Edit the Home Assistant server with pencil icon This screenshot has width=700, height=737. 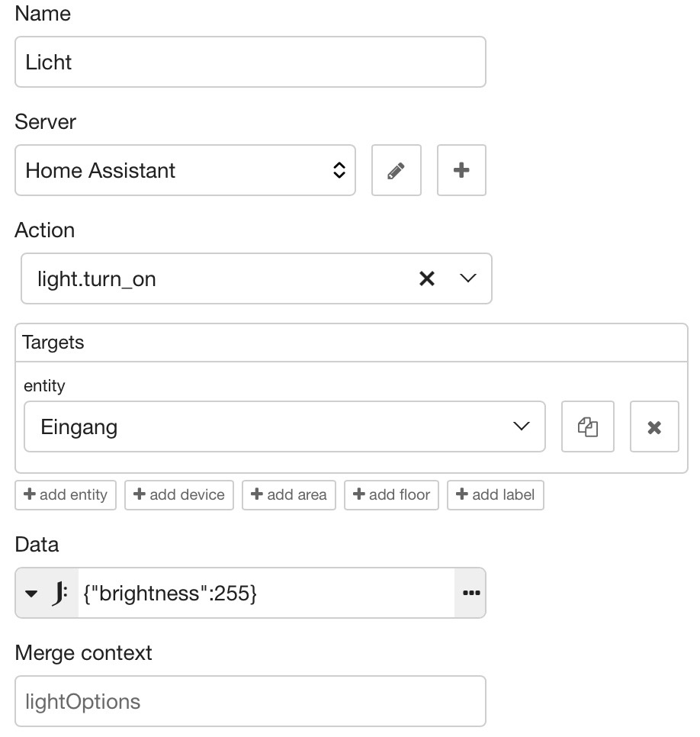tap(396, 170)
